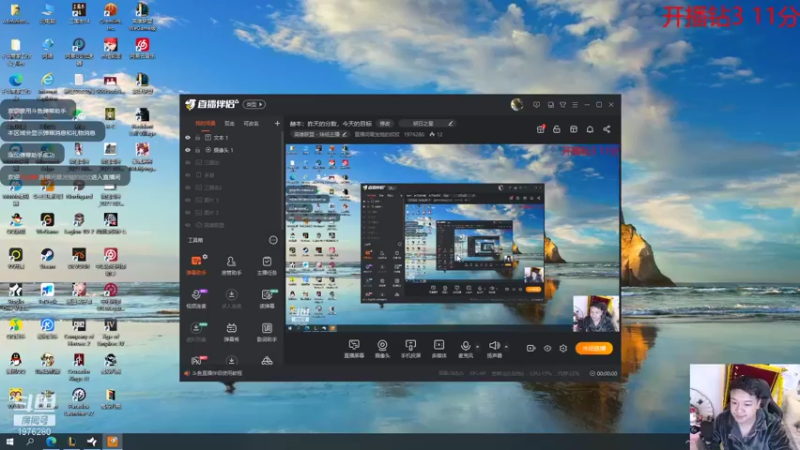Add 手机投屏 phone mirroring source

411,348
